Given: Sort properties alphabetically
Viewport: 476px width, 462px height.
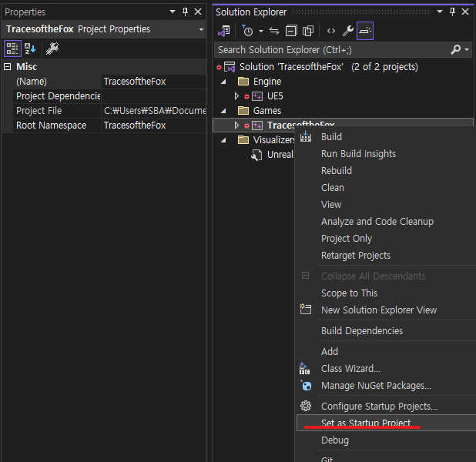Looking at the screenshot, I should 30,49.
